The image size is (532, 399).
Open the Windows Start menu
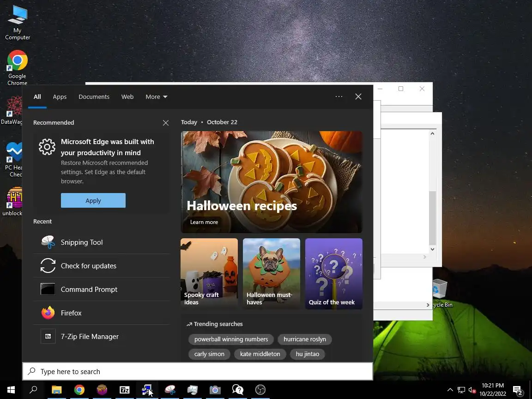pyautogui.click(x=11, y=390)
